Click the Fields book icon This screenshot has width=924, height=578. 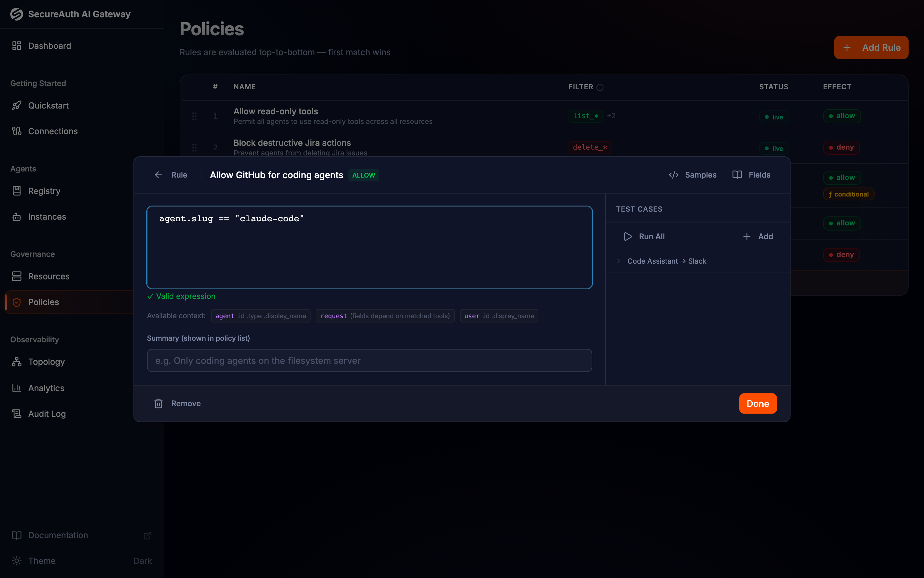point(737,175)
